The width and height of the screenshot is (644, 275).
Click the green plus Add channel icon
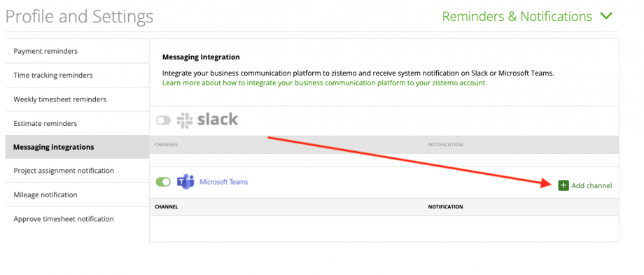(x=563, y=185)
